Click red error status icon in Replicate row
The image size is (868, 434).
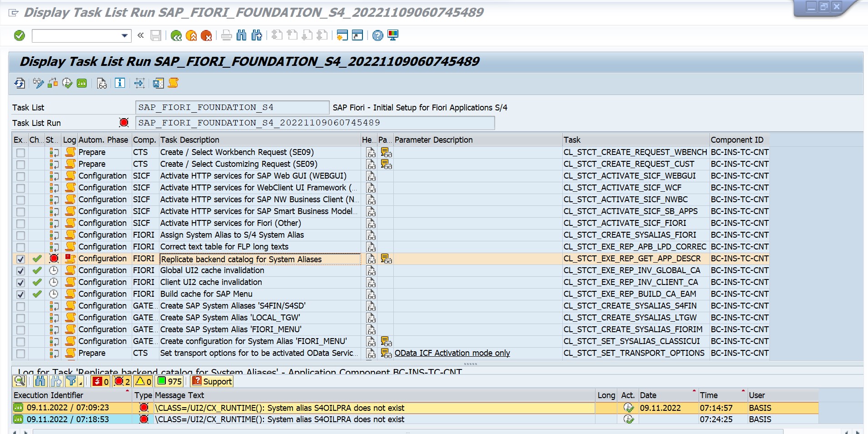(x=54, y=259)
